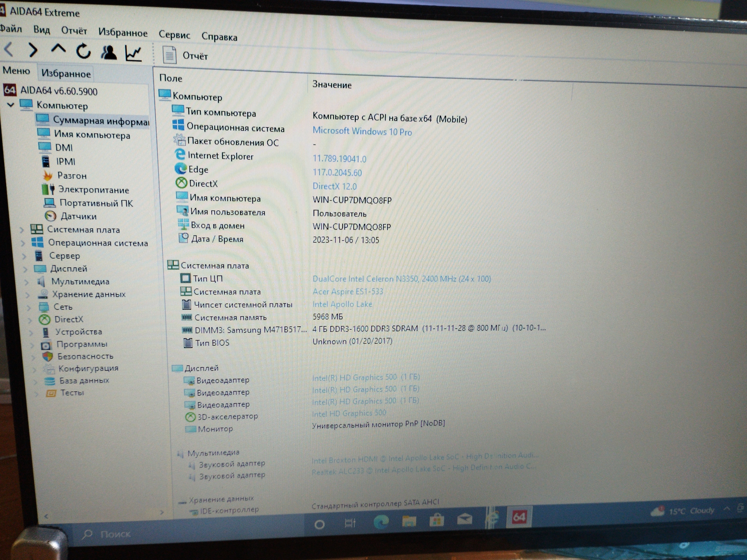Open the user manager person icon in toolbar
The image size is (747, 560).
pos(109,52)
